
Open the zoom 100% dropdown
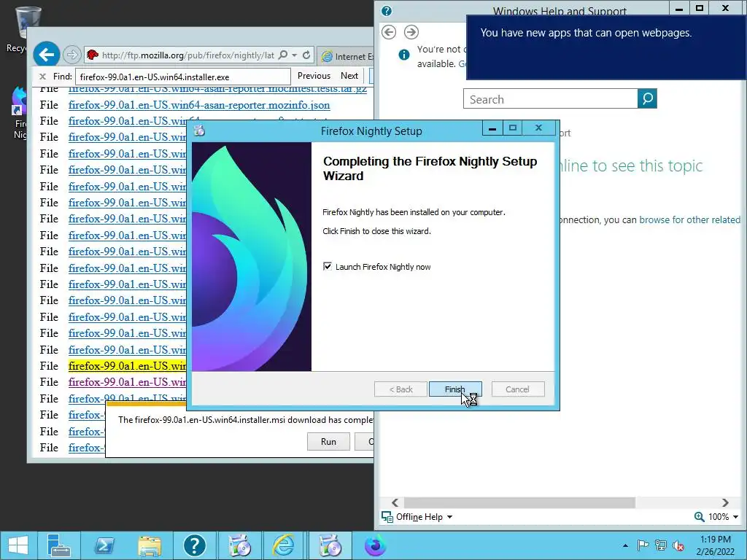735,517
